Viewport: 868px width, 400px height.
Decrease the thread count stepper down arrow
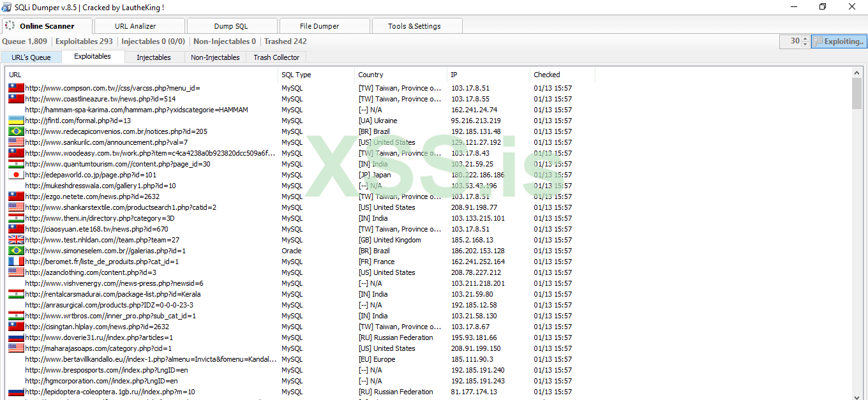[x=805, y=45]
